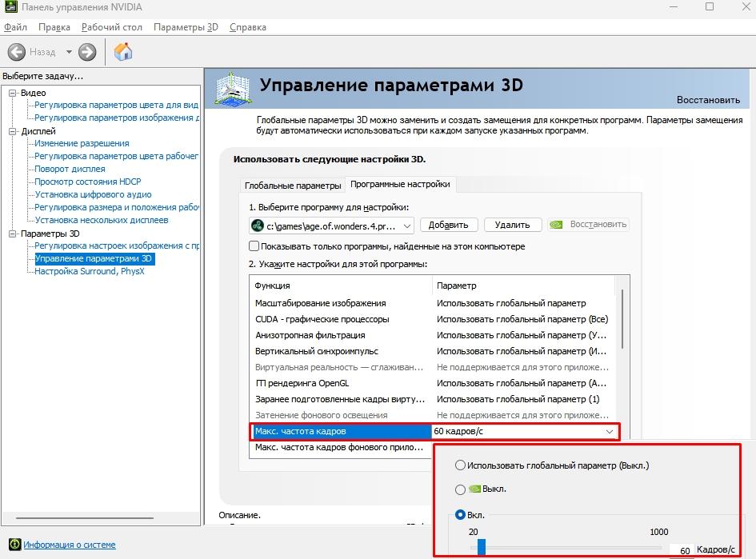The width and height of the screenshot is (756, 559).
Task: Open the Параметры 3D menu
Action: (x=186, y=27)
